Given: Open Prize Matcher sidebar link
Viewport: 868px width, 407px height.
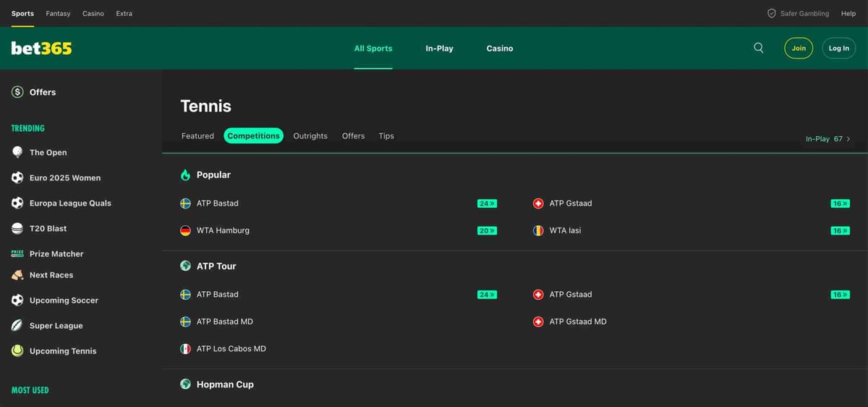Looking at the screenshot, I should [x=56, y=253].
